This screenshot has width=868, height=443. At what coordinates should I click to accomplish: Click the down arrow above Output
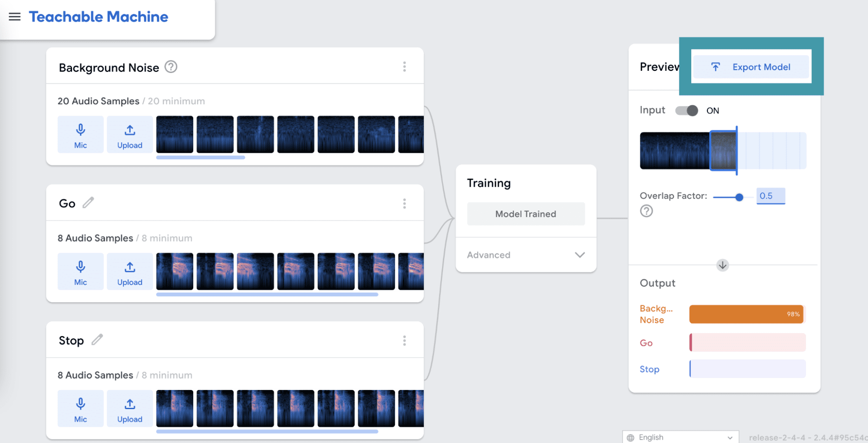[723, 265]
